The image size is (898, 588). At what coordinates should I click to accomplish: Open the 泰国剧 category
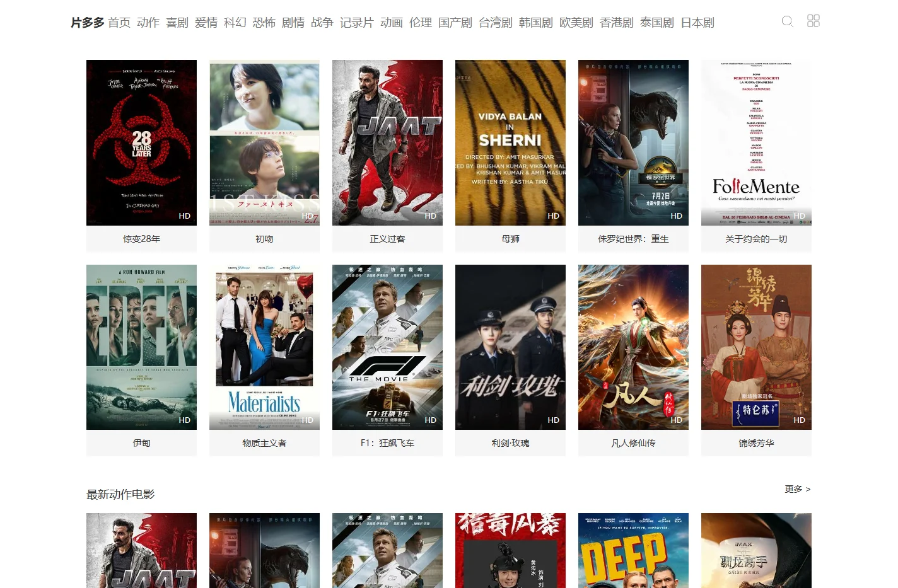tap(657, 23)
